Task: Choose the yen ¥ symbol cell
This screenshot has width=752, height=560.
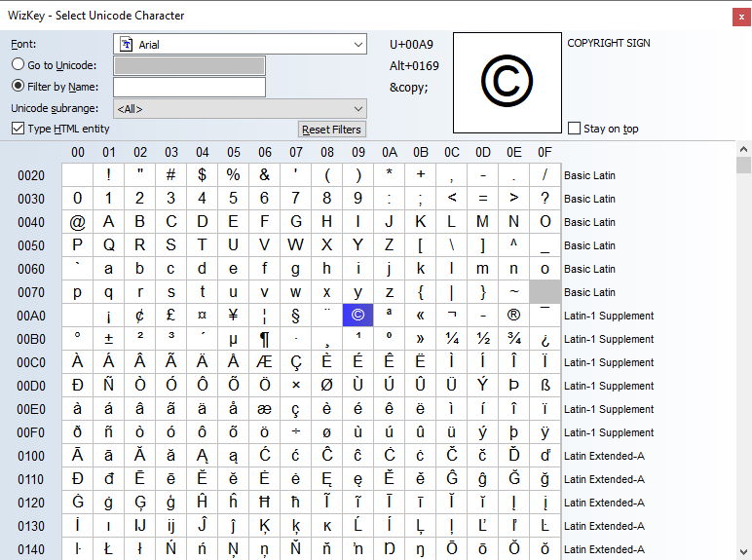Action: pyautogui.click(x=233, y=316)
